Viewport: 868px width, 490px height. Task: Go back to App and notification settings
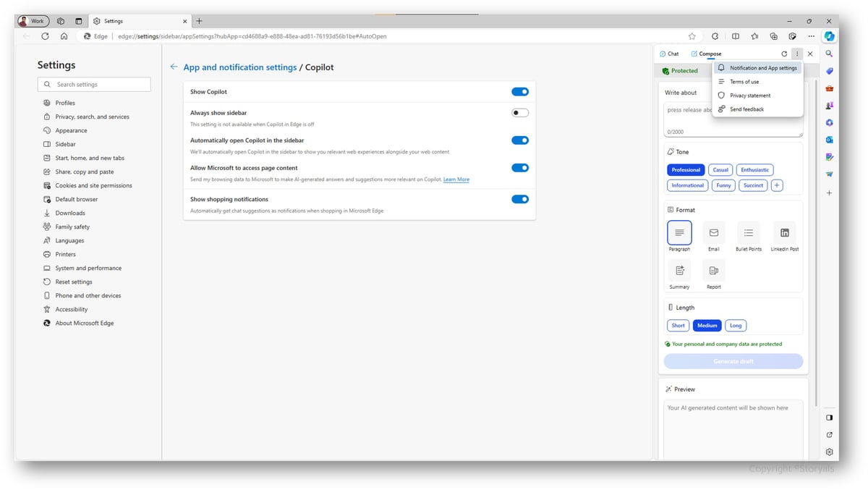click(x=174, y=67)
